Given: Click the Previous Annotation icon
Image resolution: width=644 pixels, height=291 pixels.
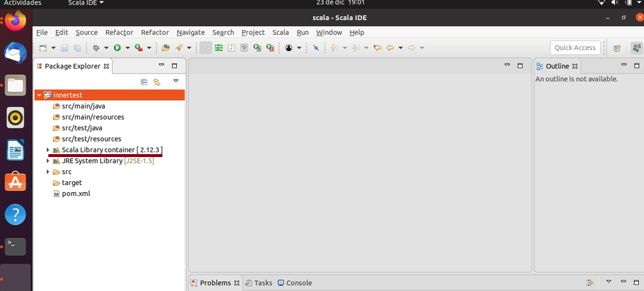Looking at the screenshot, I should 356,48.
